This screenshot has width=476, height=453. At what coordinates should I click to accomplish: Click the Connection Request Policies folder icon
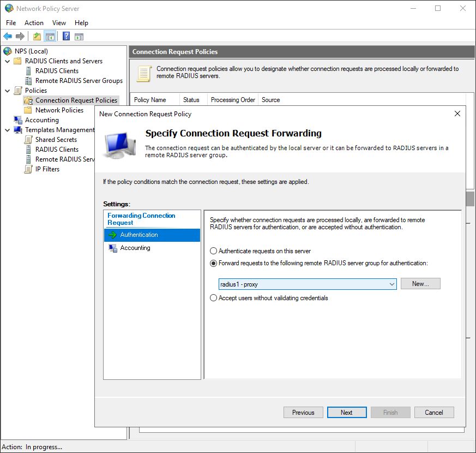[x=28, y=100]
